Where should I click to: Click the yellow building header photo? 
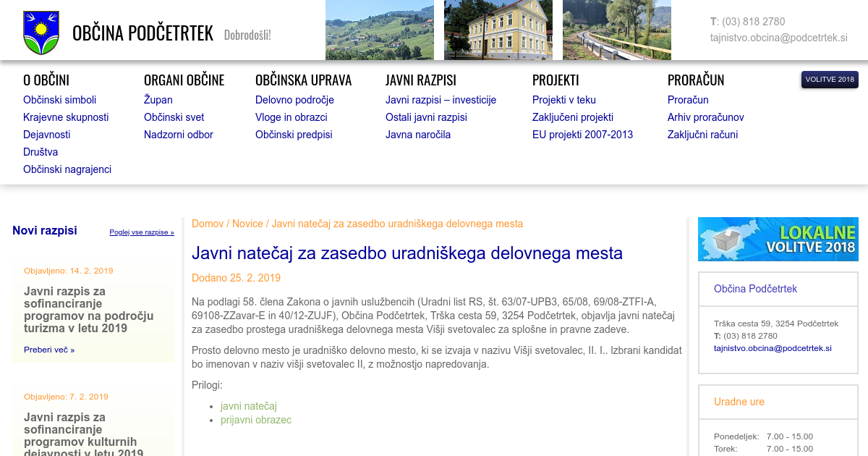[498, 30]
